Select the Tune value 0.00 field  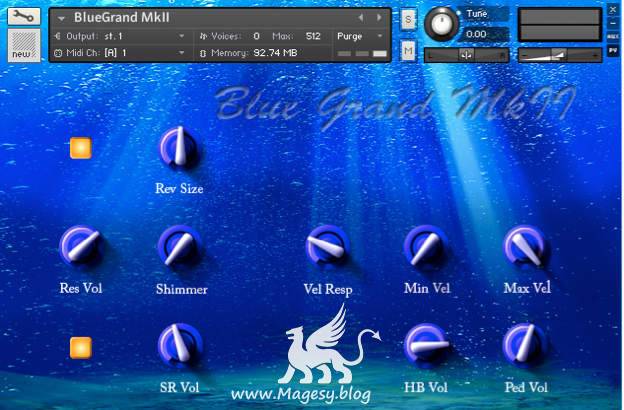click(484, 34)
